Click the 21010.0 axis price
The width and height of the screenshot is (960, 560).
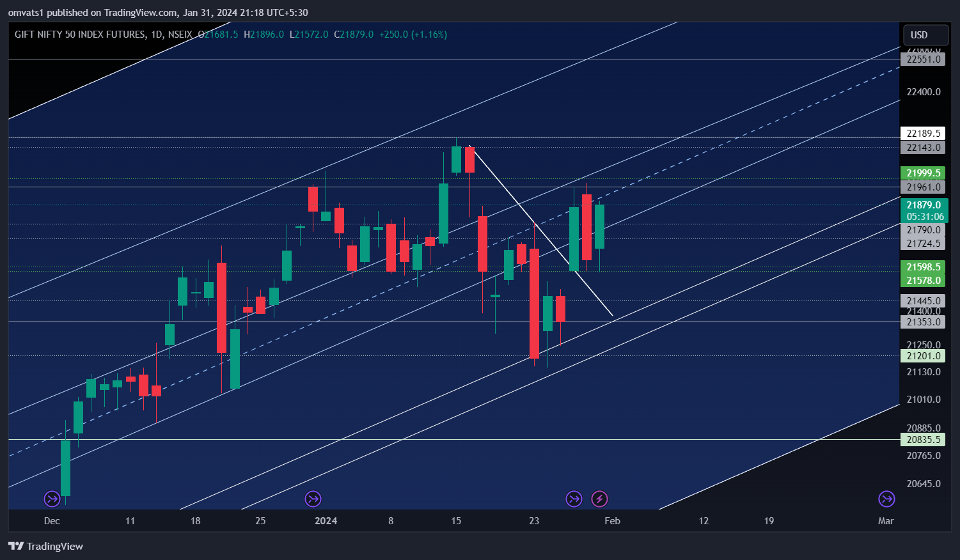[x=924, y=400]
